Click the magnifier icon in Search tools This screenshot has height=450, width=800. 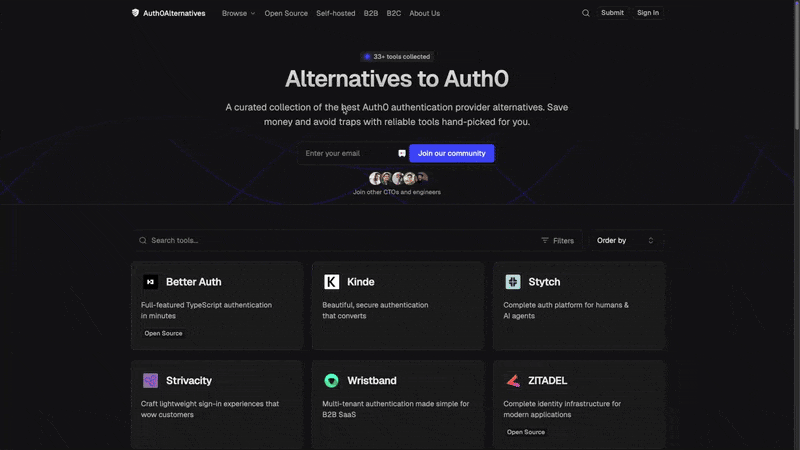143,240
